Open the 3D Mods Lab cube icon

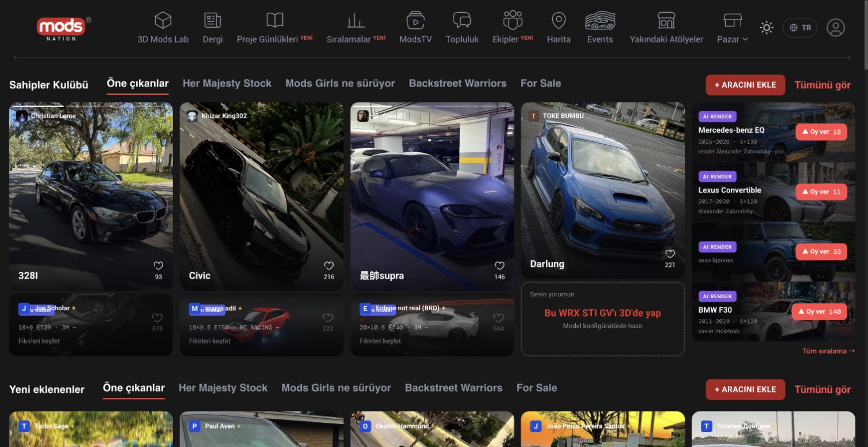pos(163,21)
